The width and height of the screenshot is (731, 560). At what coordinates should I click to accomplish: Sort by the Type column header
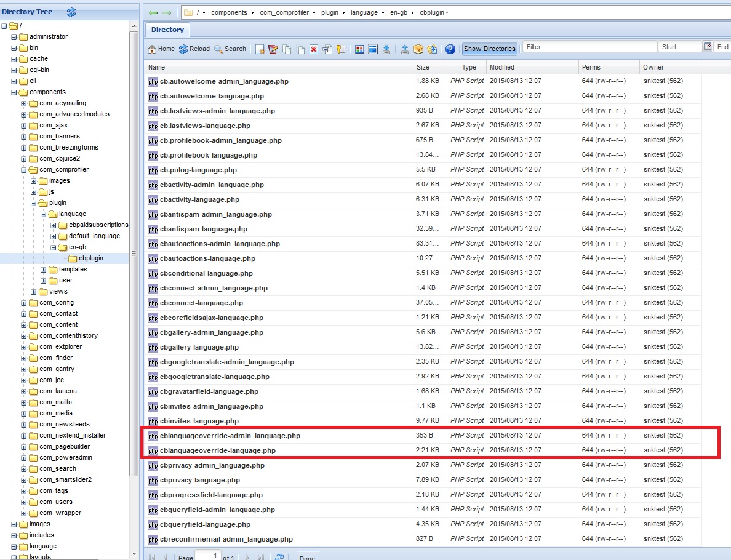point(465,67)
